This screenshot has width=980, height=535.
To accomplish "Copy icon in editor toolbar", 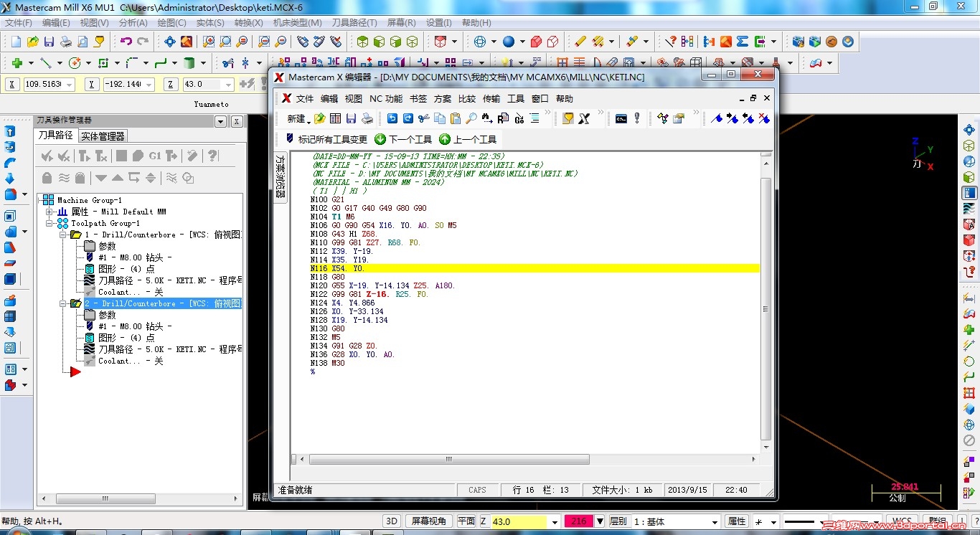I will [x=439, y=118].
